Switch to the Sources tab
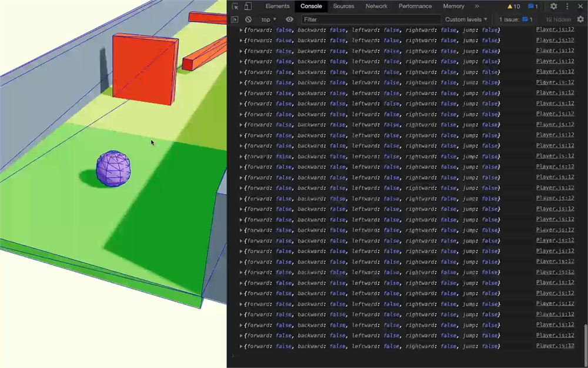 [343, 6]
